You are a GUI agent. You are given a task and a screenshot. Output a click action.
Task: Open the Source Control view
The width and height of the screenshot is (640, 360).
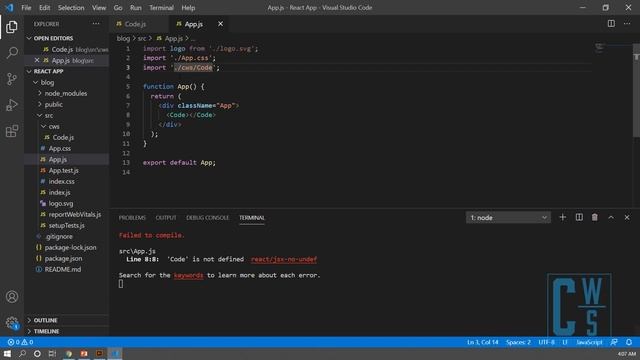coord(12,79)
